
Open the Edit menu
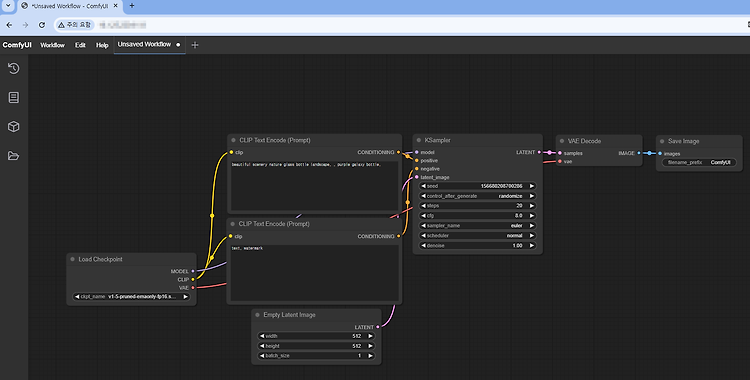point(80,45)
